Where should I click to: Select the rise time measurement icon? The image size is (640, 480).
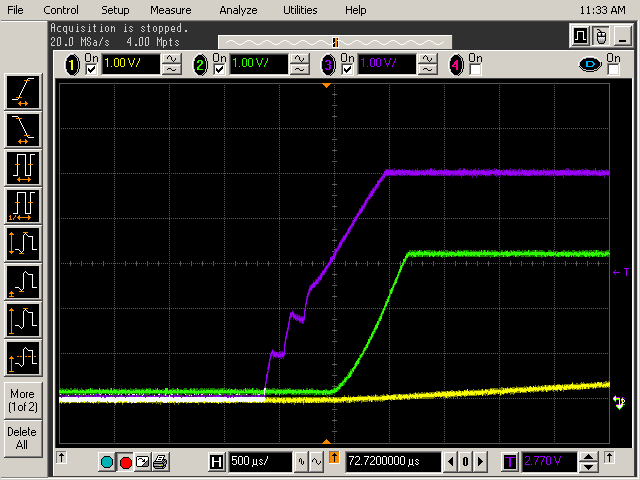pos(23,92)
